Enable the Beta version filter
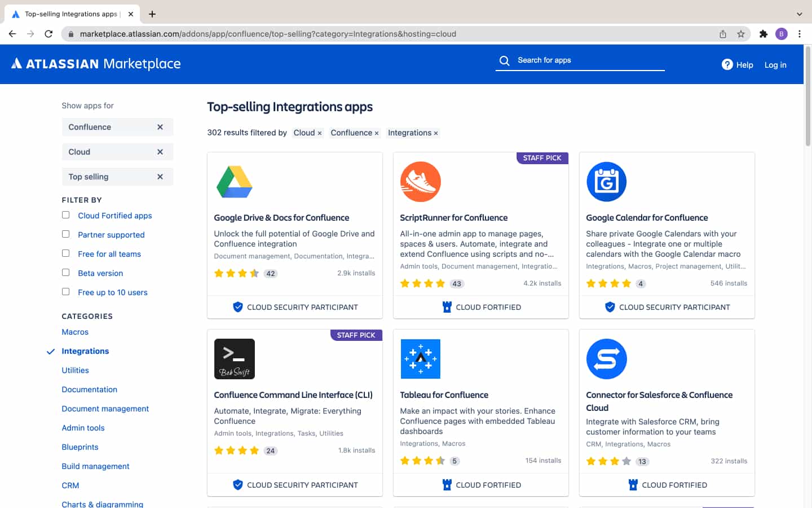 65,273
